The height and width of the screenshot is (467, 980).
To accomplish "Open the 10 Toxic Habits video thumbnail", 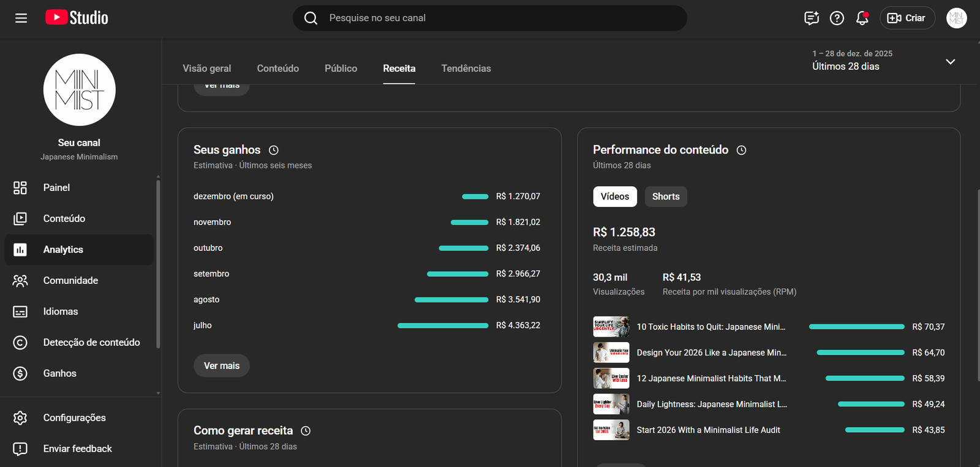I will tap(611, 327).
